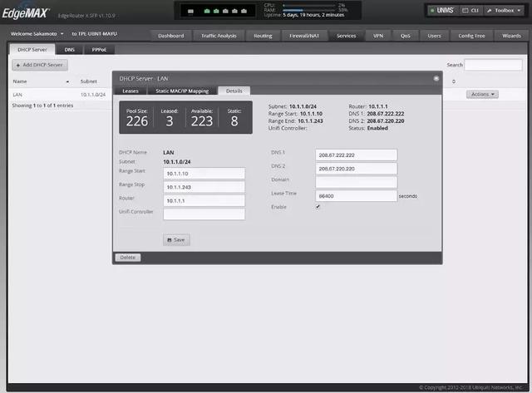Close the DHCP Server - LAN dialog
The image size is (532, 393).
coord(436,79)
